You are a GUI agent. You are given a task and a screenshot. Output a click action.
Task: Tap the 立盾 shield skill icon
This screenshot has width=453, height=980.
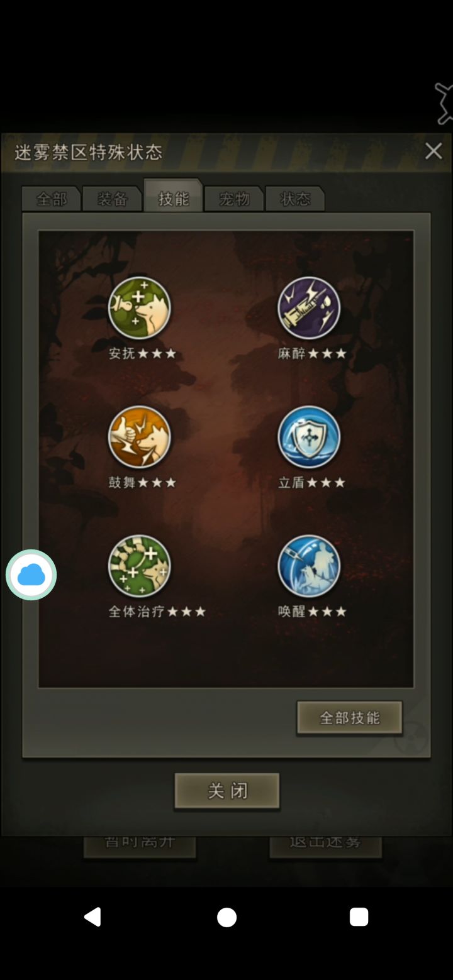(309, 437)
